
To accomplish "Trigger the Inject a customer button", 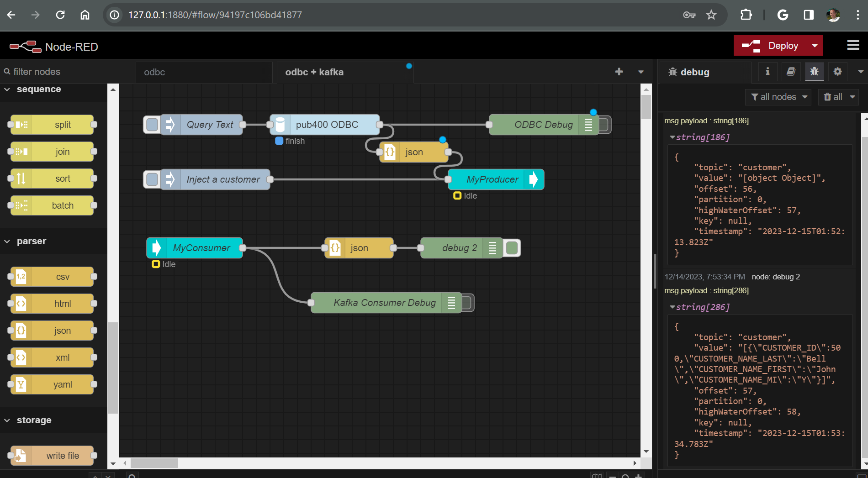I will (152, 179).
